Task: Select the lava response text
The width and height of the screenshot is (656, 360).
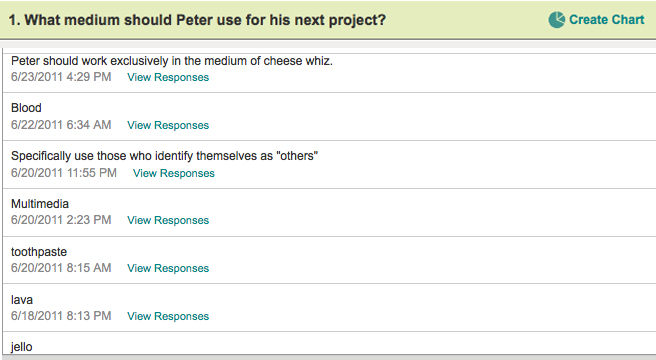Action: pyautogui.click(x=22, y=300)
